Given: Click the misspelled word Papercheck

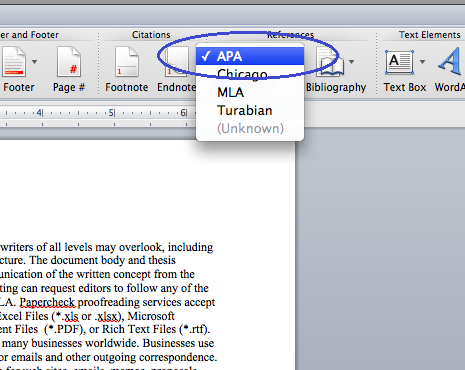Looking at the screenshot, I should click(47, 302).
